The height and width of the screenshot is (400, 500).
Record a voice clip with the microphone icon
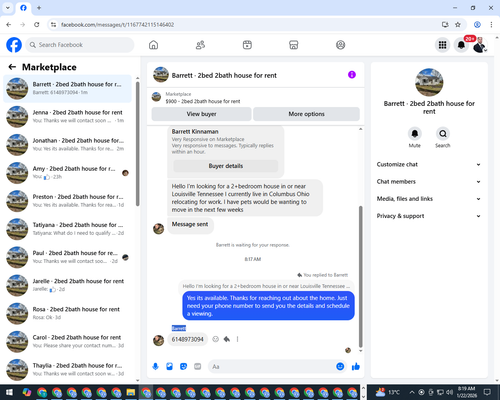(155, 367)
